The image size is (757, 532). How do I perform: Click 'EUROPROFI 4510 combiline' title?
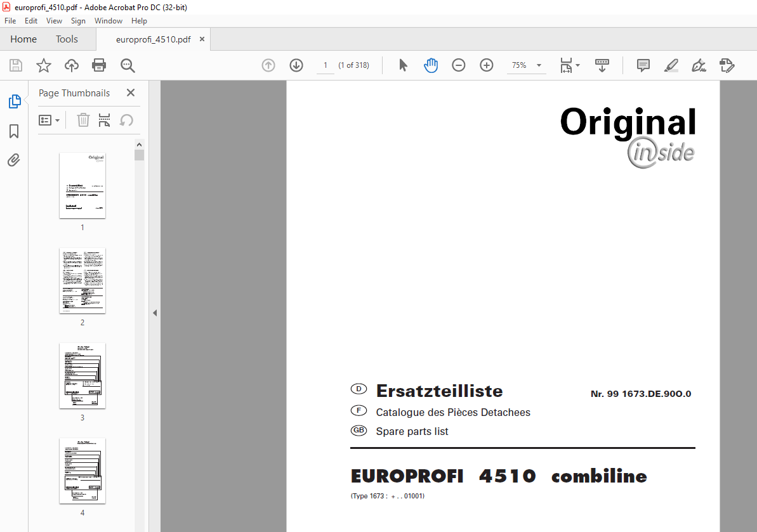[x=499, y=476]
